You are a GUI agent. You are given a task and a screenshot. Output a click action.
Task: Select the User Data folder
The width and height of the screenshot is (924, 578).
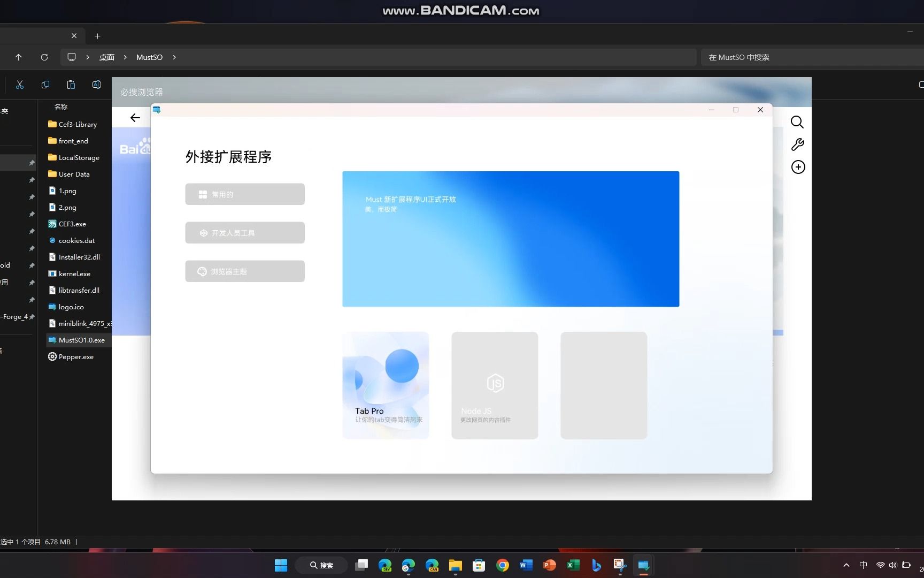(68, 174)
